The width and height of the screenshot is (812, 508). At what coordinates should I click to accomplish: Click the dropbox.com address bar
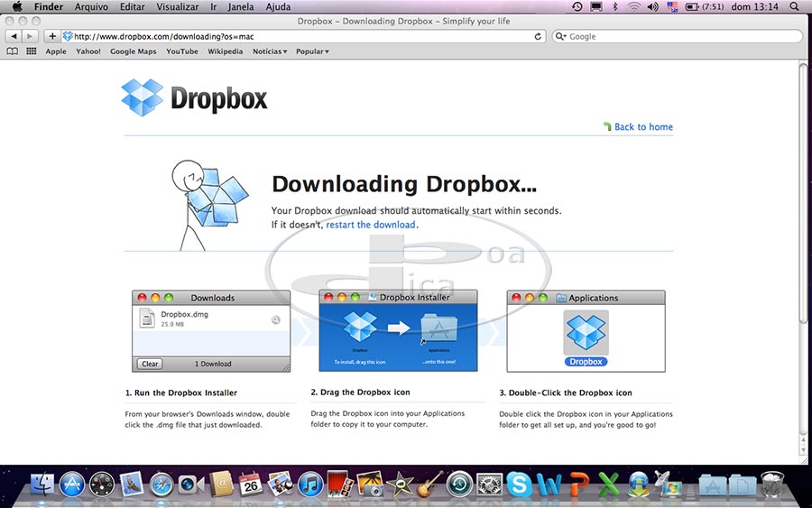click(303, 36)
